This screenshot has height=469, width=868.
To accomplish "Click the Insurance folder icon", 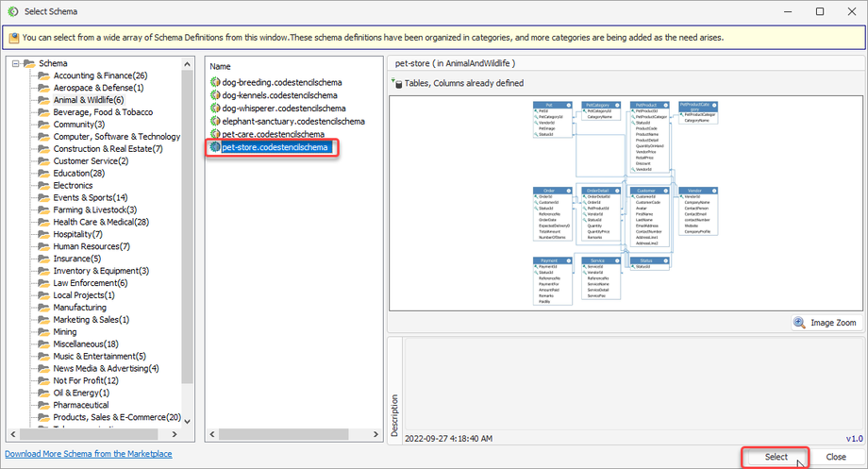I will pos(43,259).
